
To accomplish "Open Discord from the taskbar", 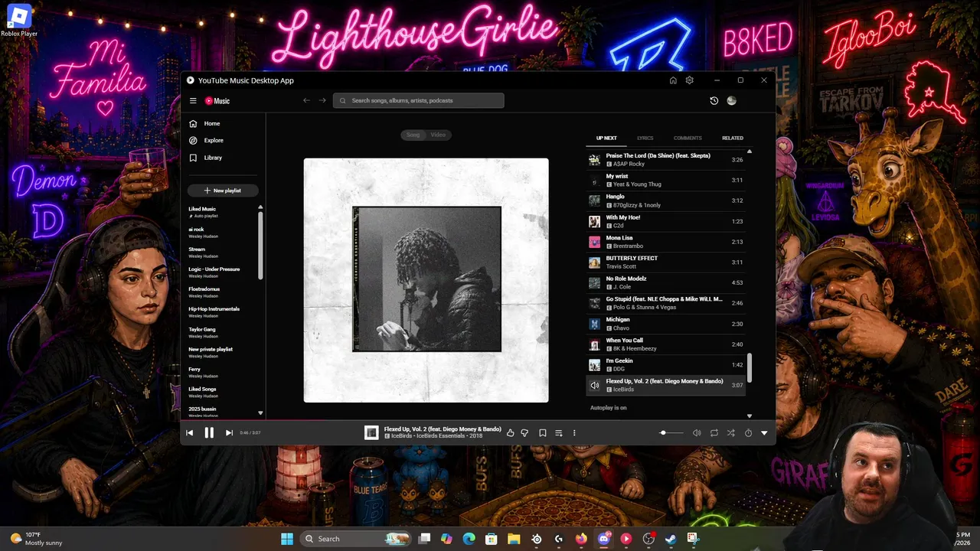I will point(603,539).
